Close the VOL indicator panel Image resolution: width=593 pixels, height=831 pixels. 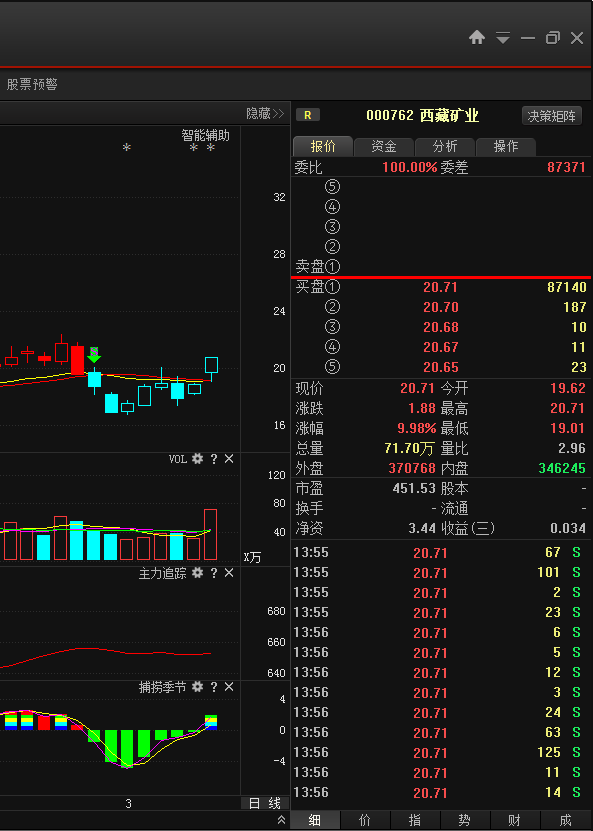pos(229,459)
